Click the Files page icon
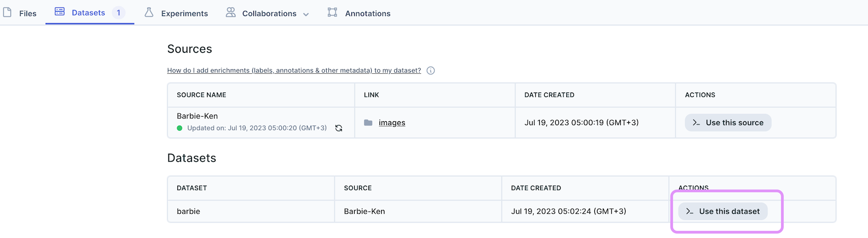This screenshot has width=868, height=238. [x=7, y=12]
